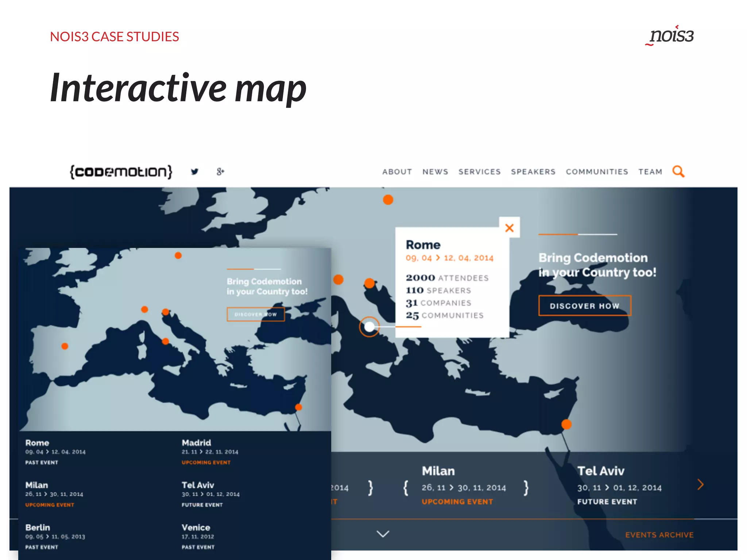The height and width of the screenshot is (560, 747).
Task: Click the '25 COMMUNITIES' line in the popup
Action: click(x=445, y=315)
